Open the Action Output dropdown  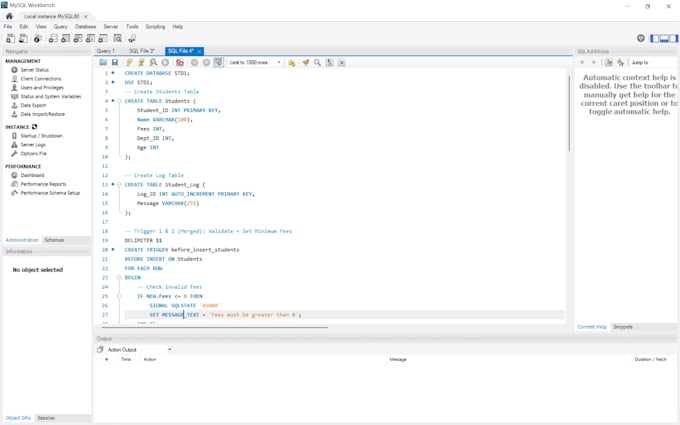pyautogui.click(x=139, y=350)
